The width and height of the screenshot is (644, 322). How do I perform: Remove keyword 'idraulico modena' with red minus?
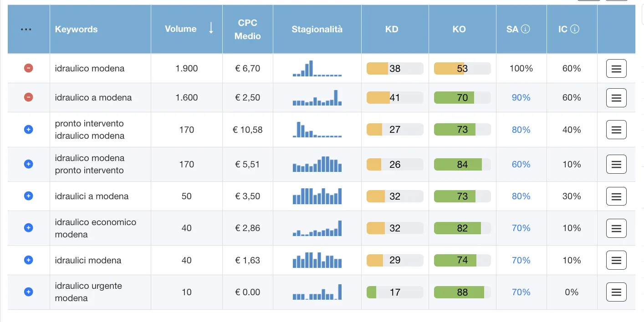point(28,68)
